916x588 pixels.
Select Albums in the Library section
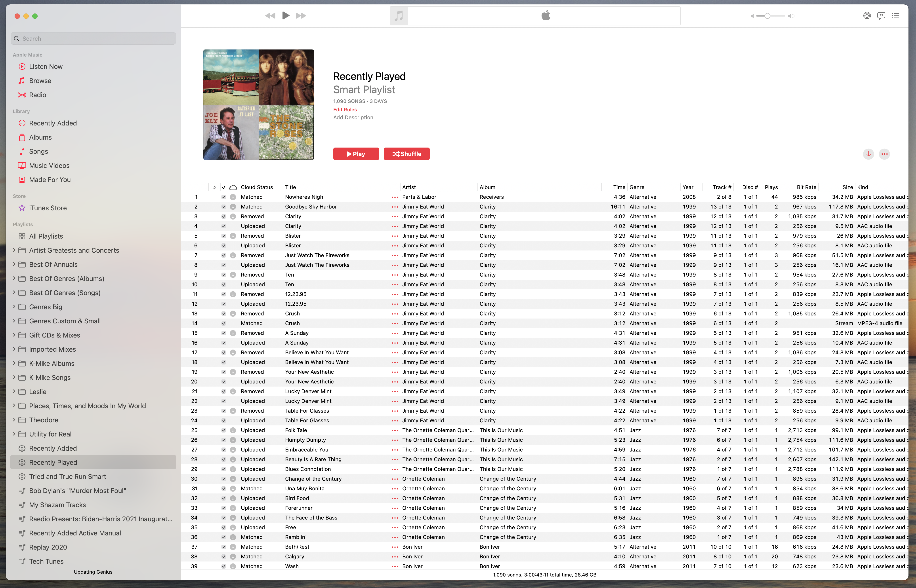point(40,137)
